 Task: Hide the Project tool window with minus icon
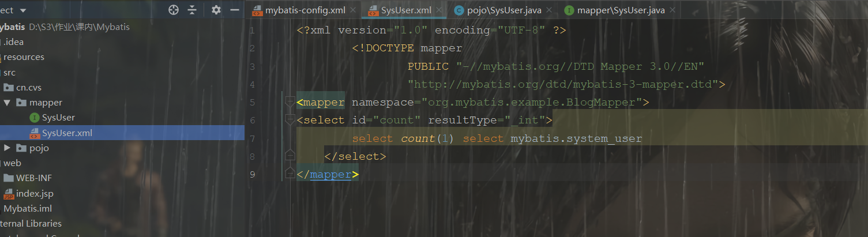click(x=235, y=10)
